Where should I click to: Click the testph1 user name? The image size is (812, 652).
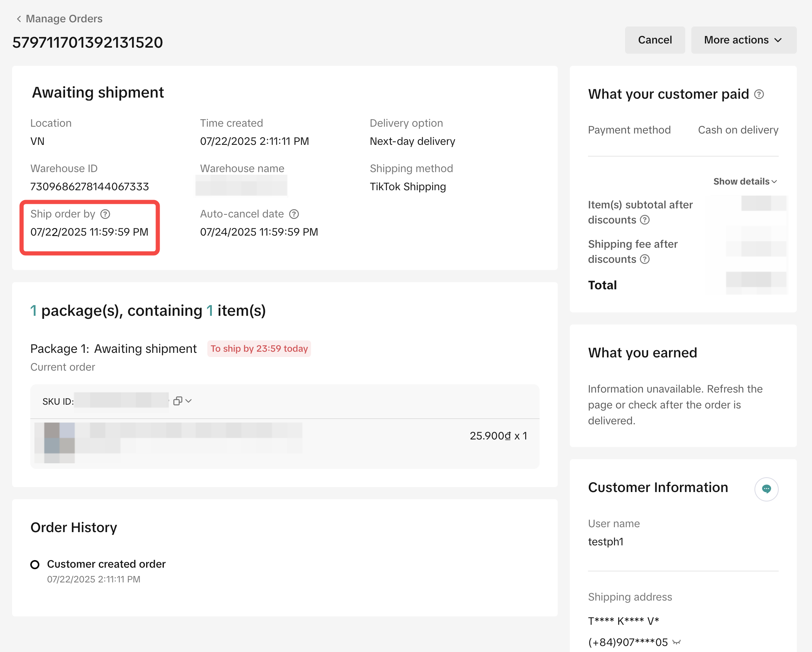coord(605,542)
